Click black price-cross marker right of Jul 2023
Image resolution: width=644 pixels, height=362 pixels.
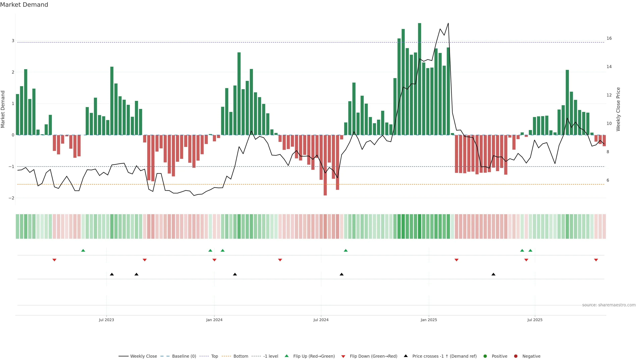point(112,274)
